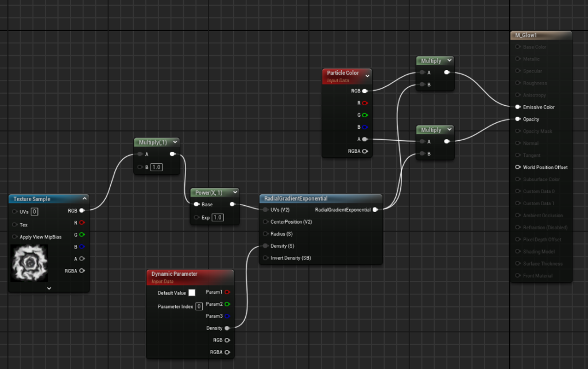Viewport: 588px width, 369px height.
Task: Click the World Position Offset pin
Action: pyautogui.click(x=518, y=167)
